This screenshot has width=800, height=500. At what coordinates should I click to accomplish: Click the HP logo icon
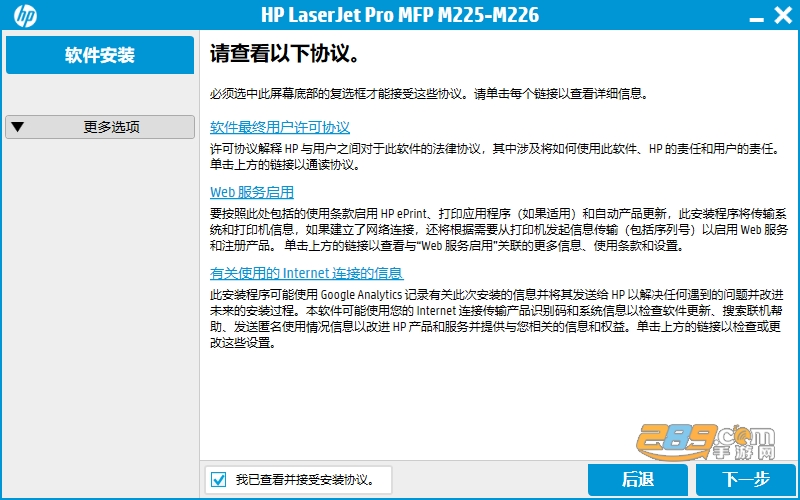point(25,15)
